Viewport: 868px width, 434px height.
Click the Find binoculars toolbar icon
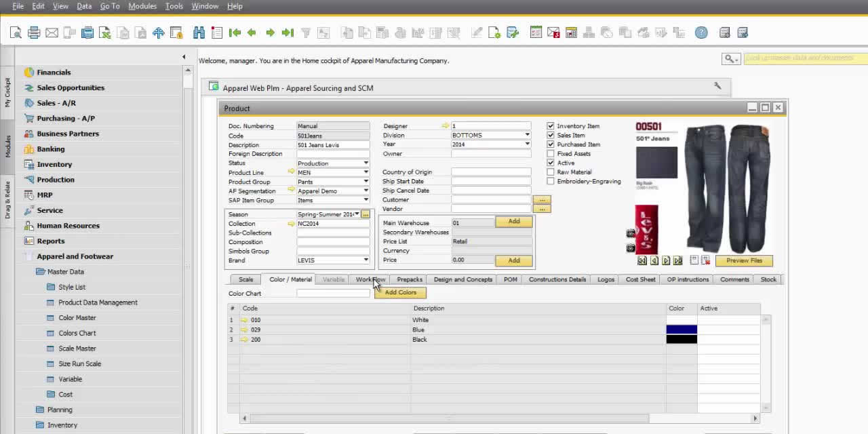pyautogui.click(x=199, y=33)
